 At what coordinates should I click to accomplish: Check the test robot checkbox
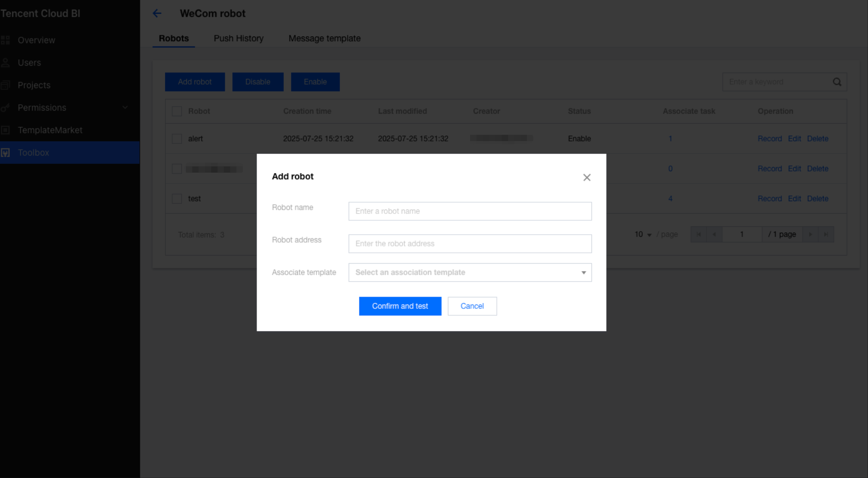pyautogui.click(x=177, y=199)
